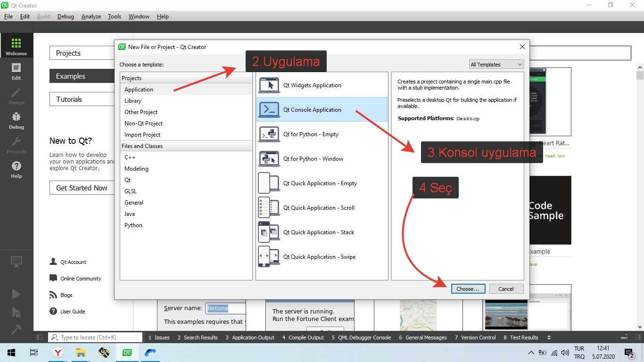
Task: Select the Qt Quick Application - Swipe icon
Action: coord(269,257)
